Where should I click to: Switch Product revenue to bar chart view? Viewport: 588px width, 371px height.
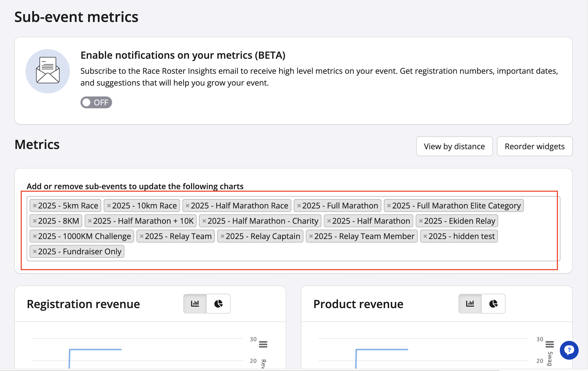pyautogui.click(x=470, y=303)
